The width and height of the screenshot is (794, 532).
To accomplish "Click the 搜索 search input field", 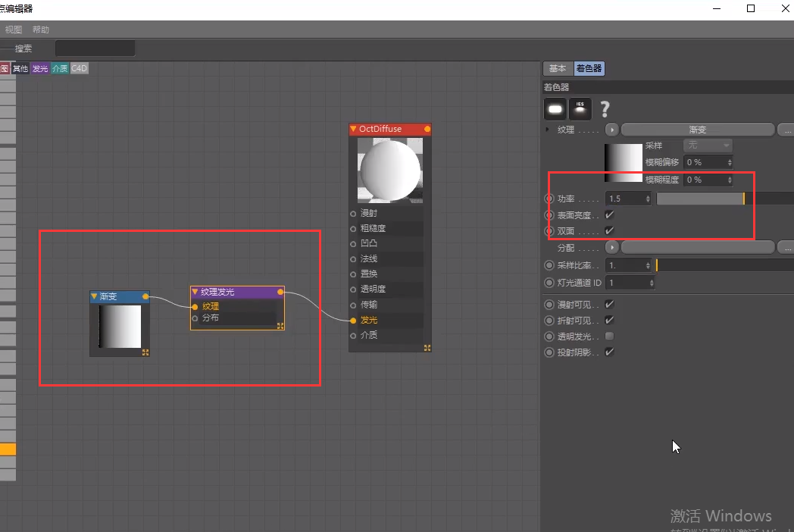I will [x=95, y=49].
